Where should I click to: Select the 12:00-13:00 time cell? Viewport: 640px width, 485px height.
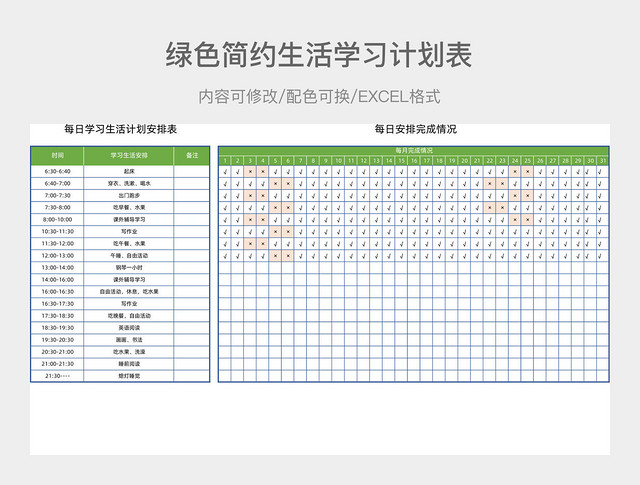[x=57, y=256]
